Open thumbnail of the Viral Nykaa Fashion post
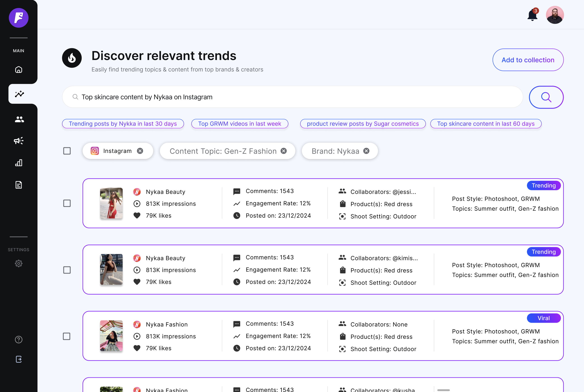The image size is (584, 392). coord(111,336)
